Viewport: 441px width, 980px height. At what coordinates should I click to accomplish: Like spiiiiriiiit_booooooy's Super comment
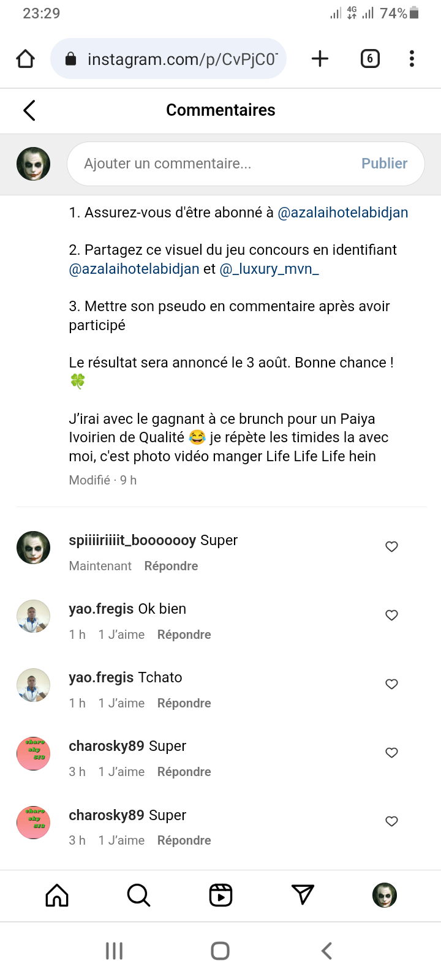pos(392,546)
